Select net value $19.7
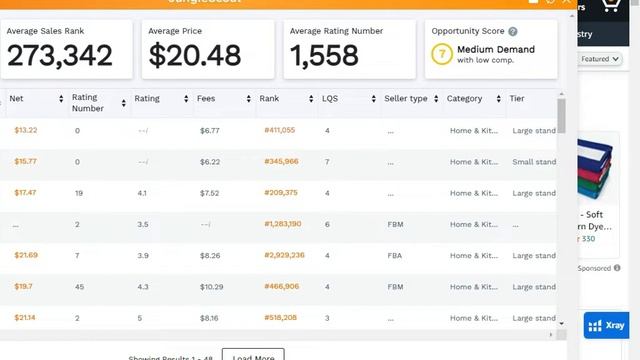The width and height of the screenshot is (640, 360). coord(23,286)
